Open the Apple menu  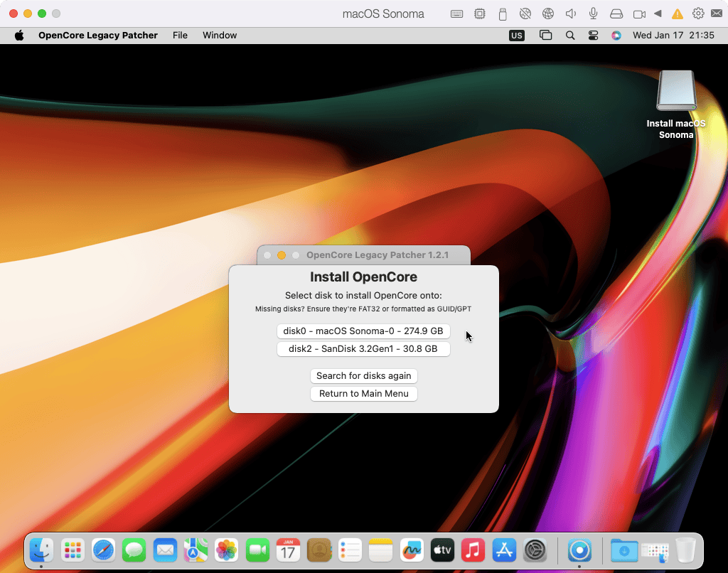click(19, 35)
